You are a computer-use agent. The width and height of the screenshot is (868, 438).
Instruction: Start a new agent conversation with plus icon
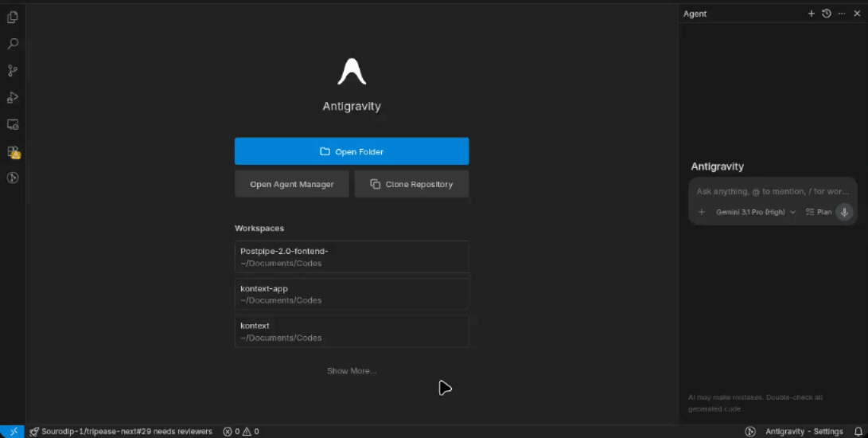tap(811, 14)
